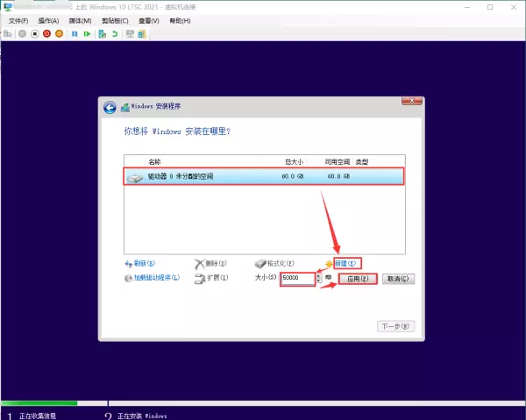Turn off the VM with the stop icon
The width and height of the screenshot is (526, 420).
tap(34, 34)
